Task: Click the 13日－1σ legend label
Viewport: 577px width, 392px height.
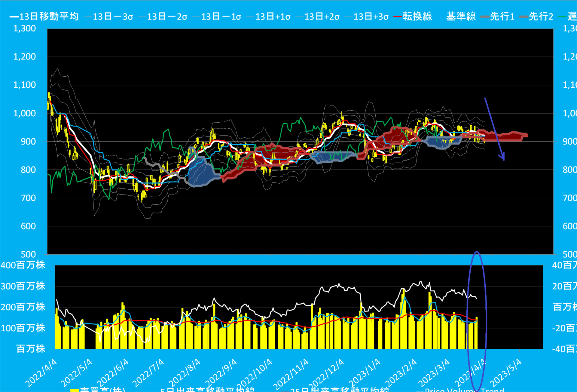Action: tap(217, 17)
